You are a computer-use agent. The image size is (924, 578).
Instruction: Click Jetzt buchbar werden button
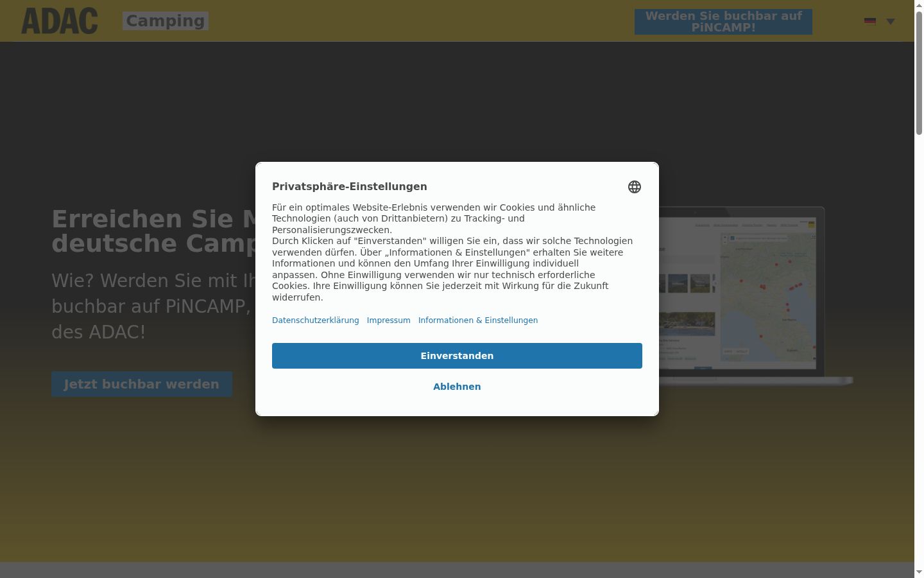point(142,384)
